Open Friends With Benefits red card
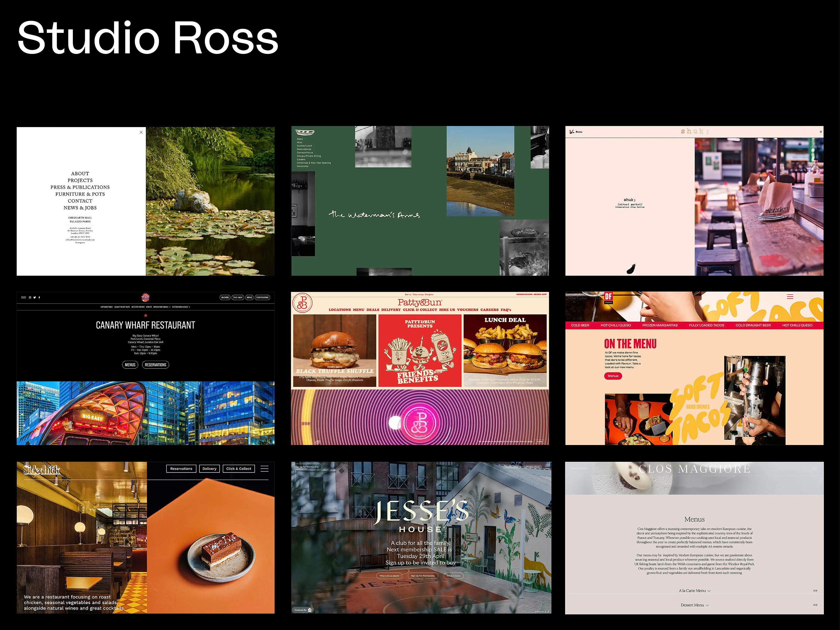This screenshot has width=840, height=630. tap(420, 351)
